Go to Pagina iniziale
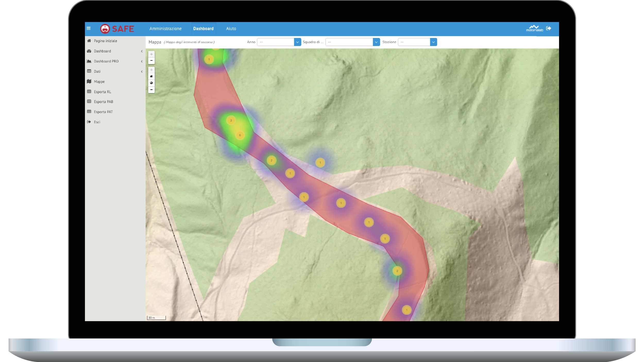 click(105, 41)
